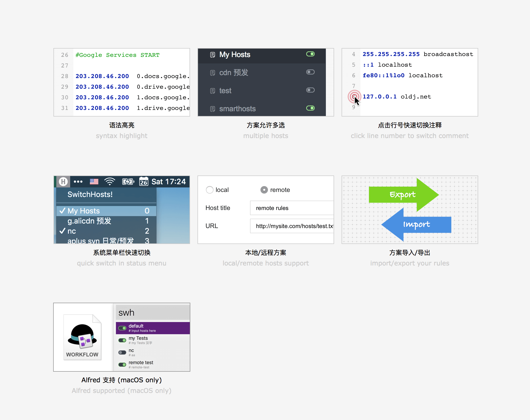This screenshot has height=420, width=530.
Task: Select My Hosts in status menu
Action: pos(106,211)
